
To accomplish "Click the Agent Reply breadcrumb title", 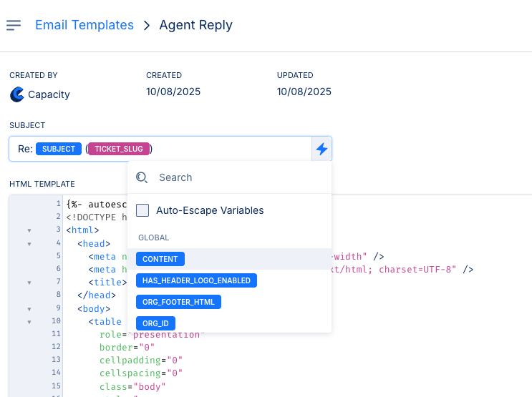I will click(x=195, y=25).
